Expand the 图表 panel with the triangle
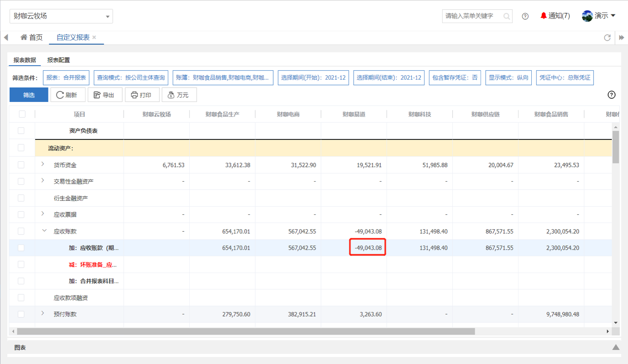This screenshot has height=364, width=628. coord(615,347)
